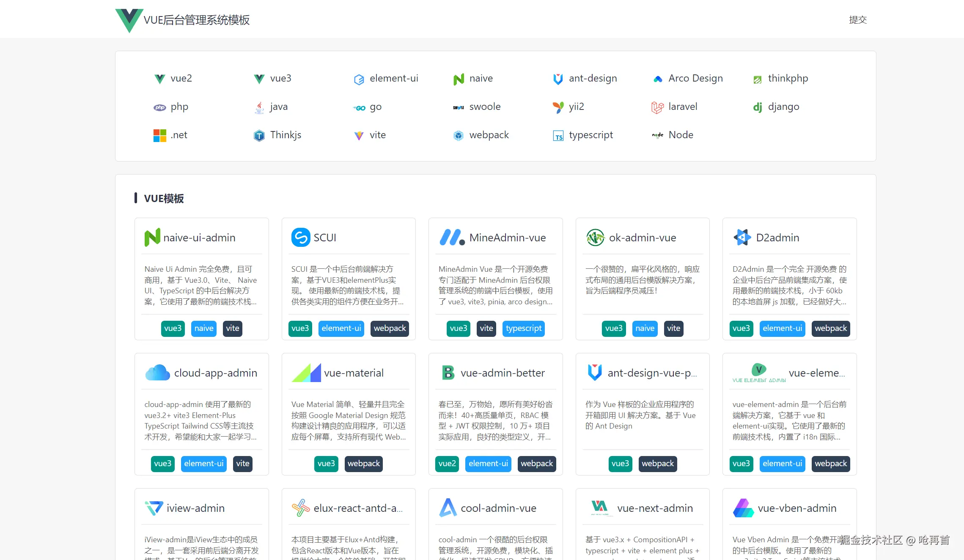Screen dimensions: 964x560
Task: Click the laravel logo icon
Action: [657, 107]
